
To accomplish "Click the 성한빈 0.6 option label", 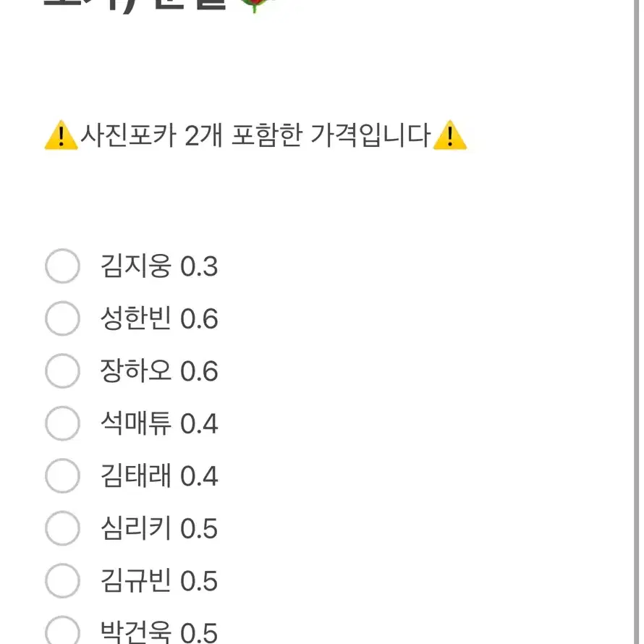I will [159, 318].
